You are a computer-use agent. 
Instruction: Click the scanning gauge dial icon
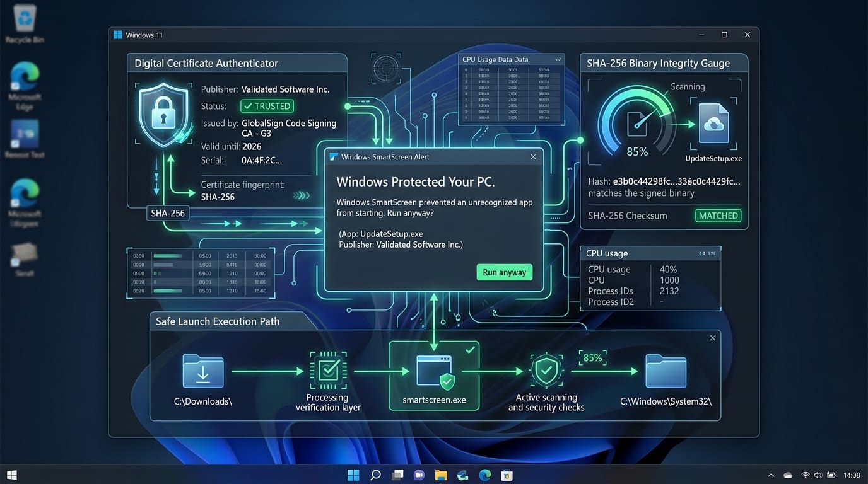coord(638,123)
